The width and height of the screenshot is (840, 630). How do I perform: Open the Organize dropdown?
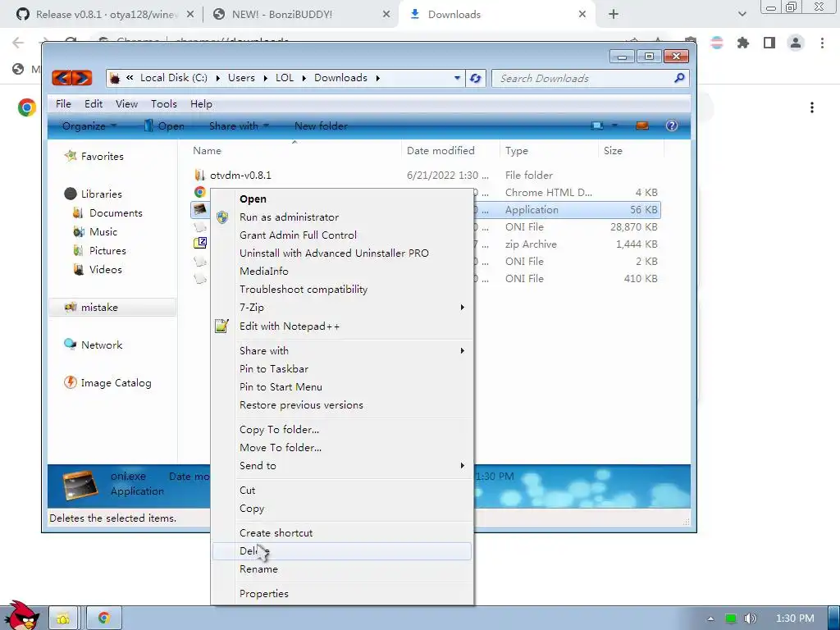click(x=89, y=126)
